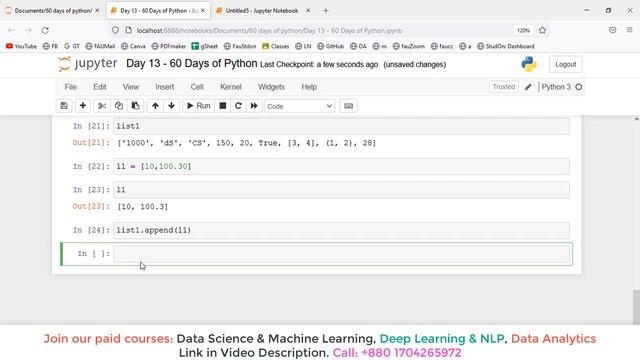Open YouTube bookmark
640x360 pixels.
tap(21, 46)
